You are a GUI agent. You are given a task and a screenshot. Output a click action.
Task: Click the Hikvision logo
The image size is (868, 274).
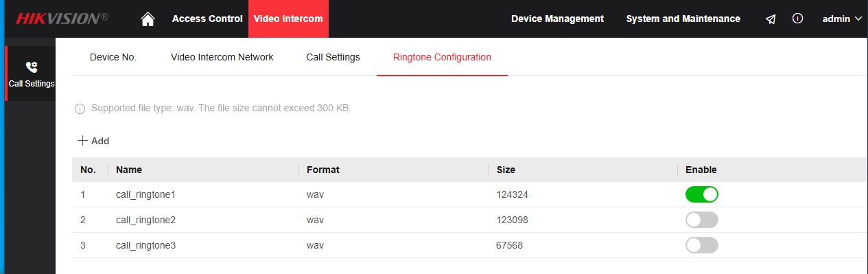pos(62,19)
